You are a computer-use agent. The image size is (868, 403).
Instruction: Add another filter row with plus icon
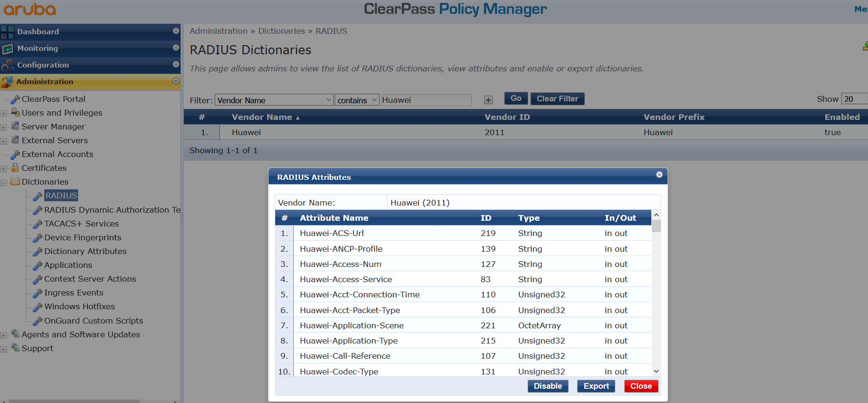click(x=489, y=100)
